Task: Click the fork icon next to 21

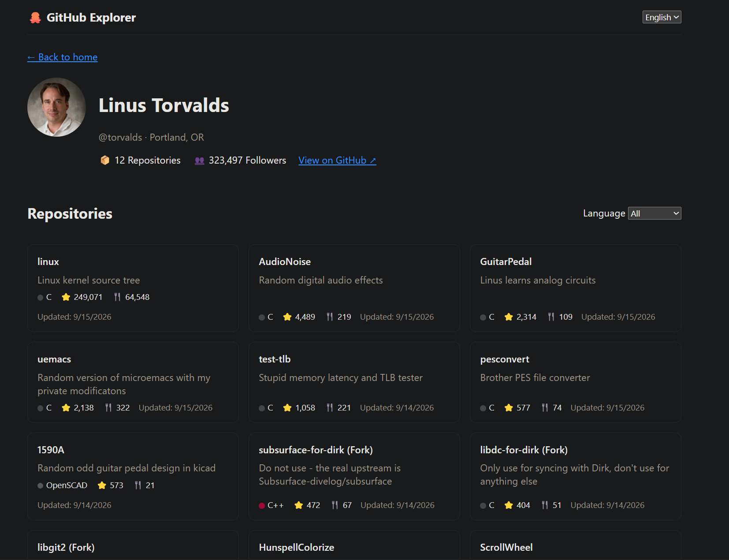Action: [138, 485]
